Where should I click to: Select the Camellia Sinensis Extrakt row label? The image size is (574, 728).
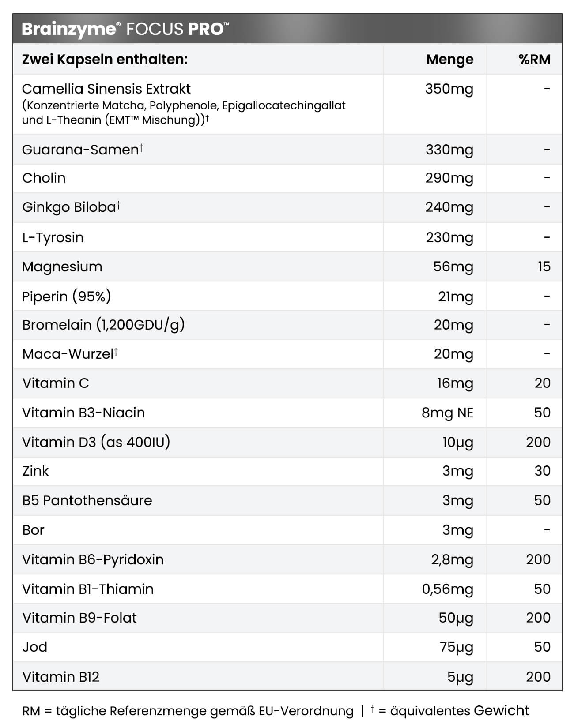point(106,89)
